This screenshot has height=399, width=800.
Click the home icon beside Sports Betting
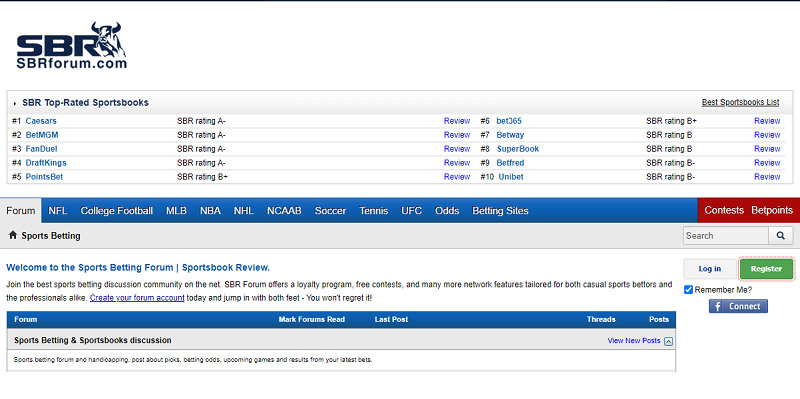coord(13,235)
